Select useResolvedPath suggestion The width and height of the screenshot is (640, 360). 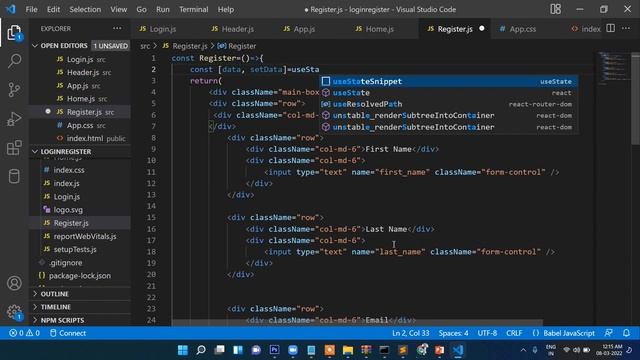coord(448,104)
